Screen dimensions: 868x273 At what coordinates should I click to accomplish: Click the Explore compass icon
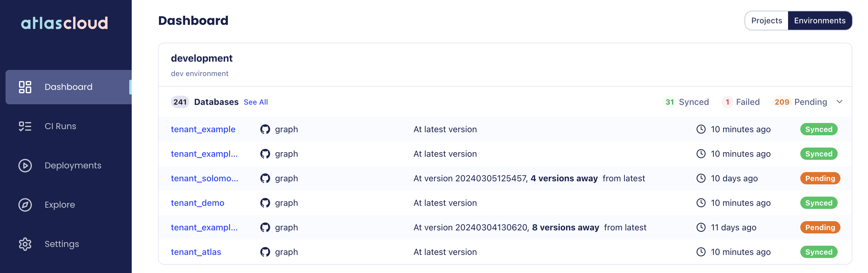(25, 205)
